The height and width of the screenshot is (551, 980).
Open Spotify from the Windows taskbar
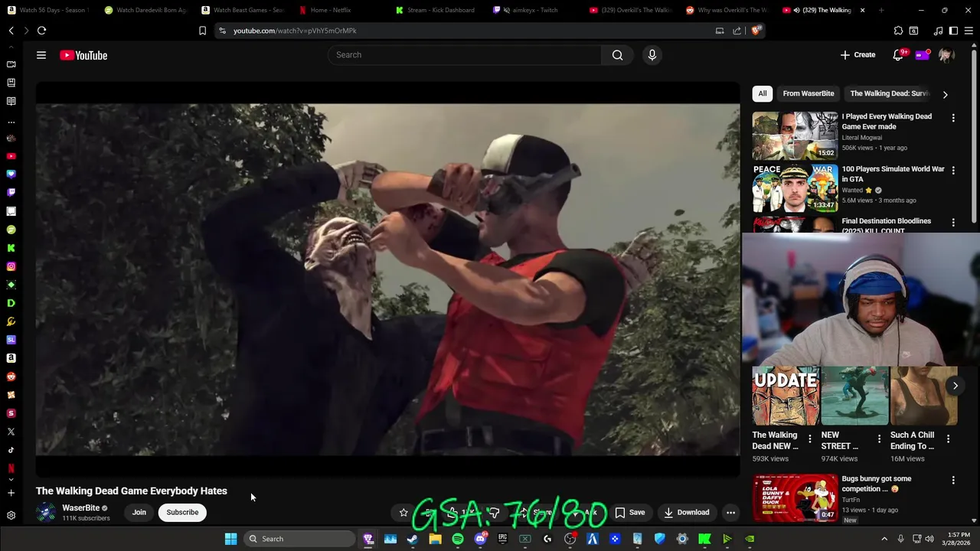click(457, 539)
